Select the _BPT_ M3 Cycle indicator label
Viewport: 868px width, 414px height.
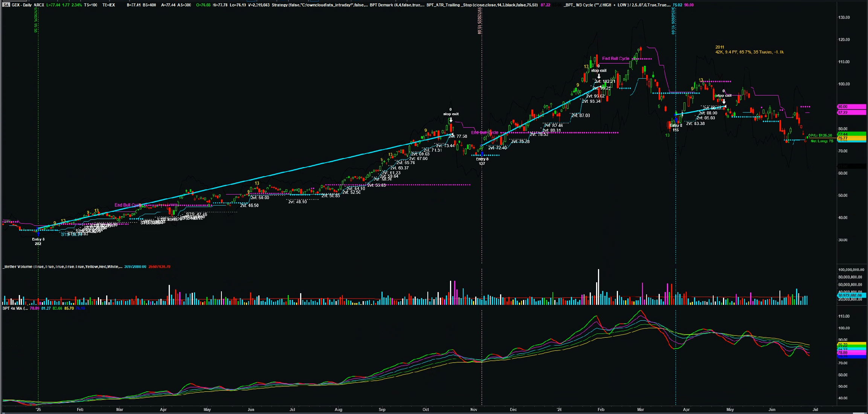click(x=617, y=5)
